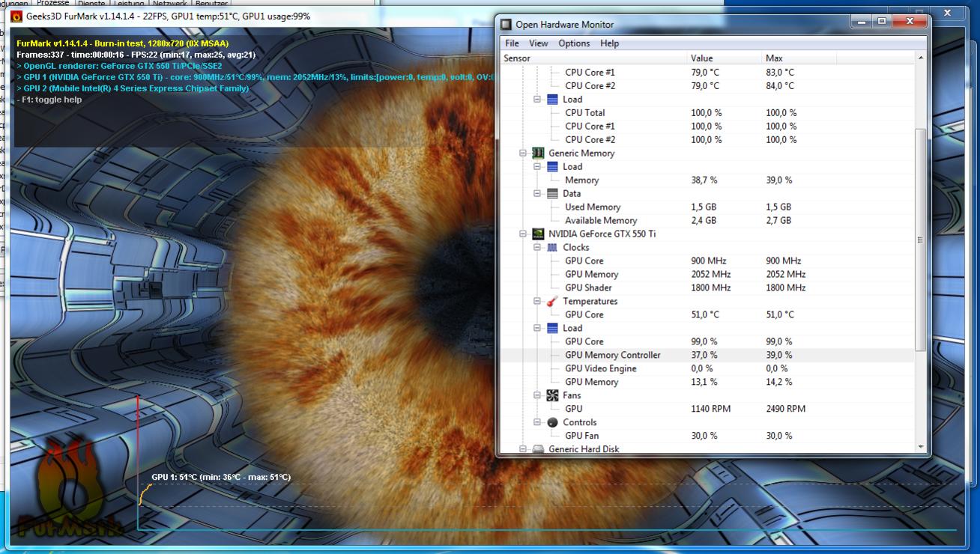
Task: Select the GPU Memory Controller row
Action: pyautogui.click(x=707, y=355)
